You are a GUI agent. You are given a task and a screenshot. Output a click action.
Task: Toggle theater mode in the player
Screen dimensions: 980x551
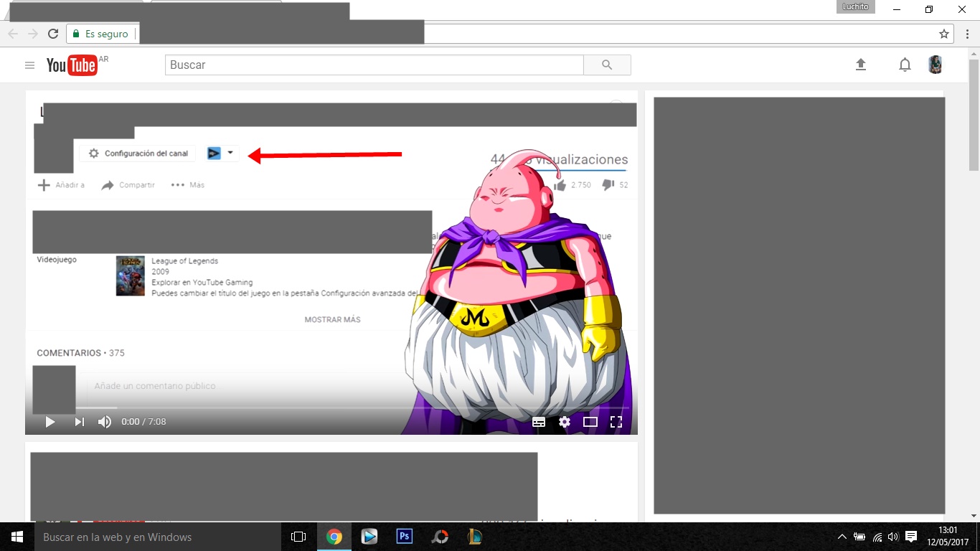590,422
